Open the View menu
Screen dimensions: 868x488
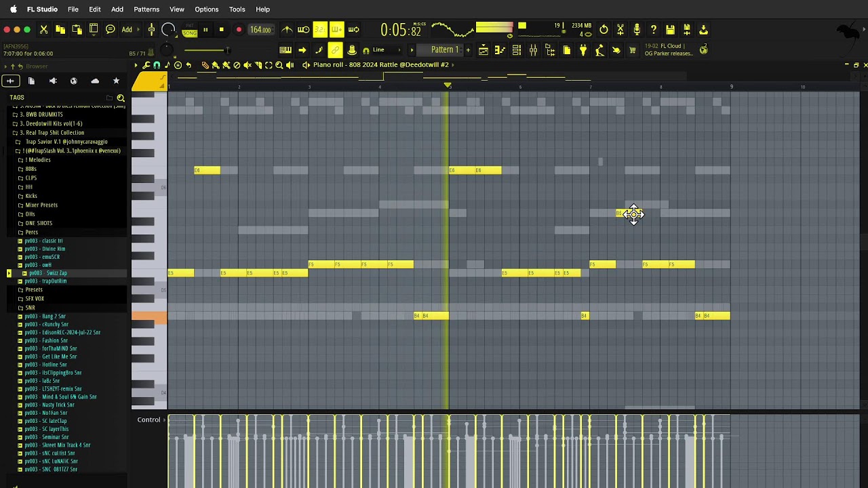pos(177,9)
